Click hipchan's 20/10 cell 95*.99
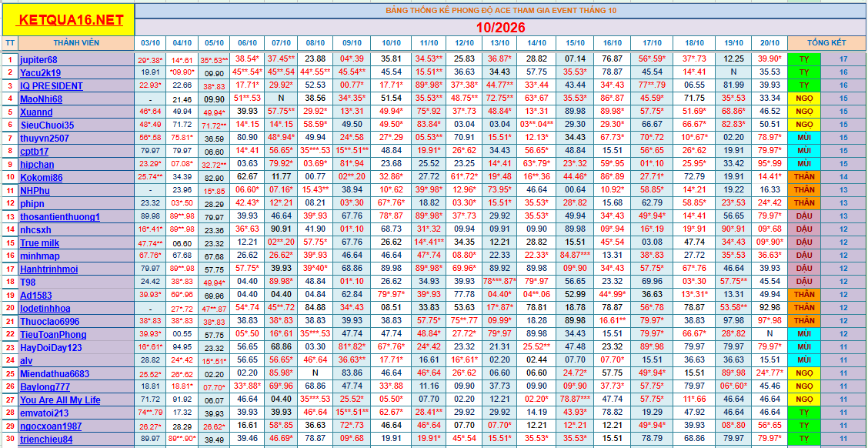Viewport: 868px width, 448px height. point(770,165)
